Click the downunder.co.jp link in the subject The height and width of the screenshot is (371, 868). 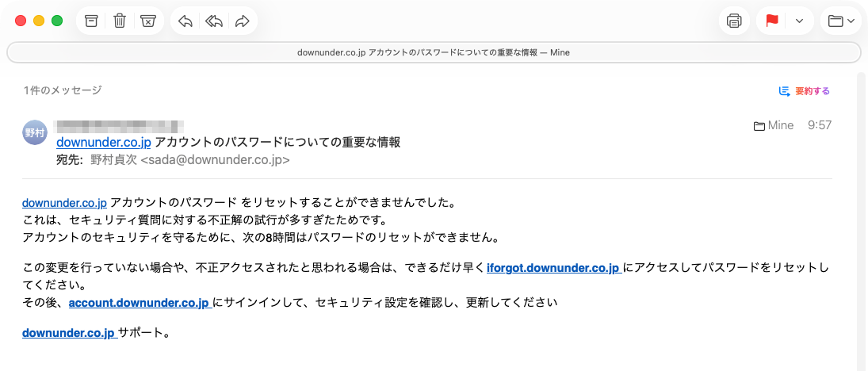104,143
